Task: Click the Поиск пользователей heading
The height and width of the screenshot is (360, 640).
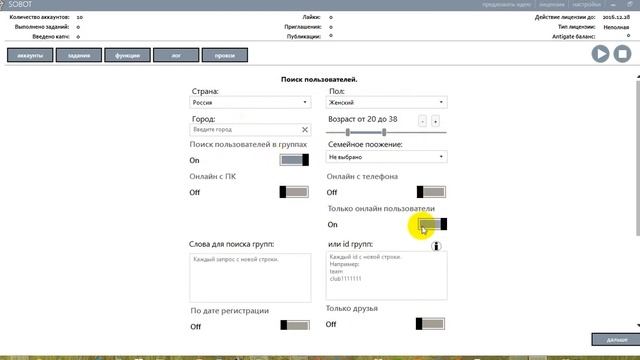Action: pos(319,80)
